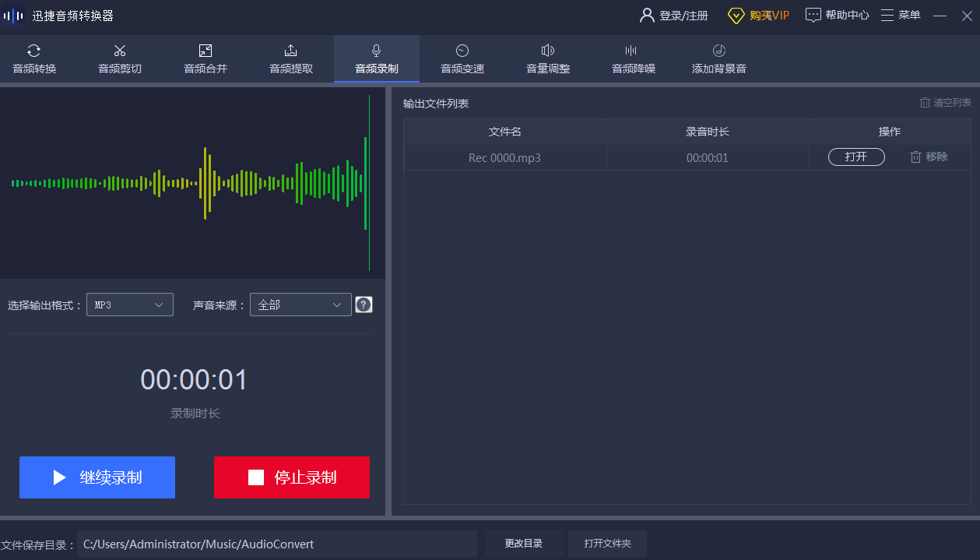Remove Rec 0000.mp3 with 移除
Screen dimensions: 980x560
[929, 157]
